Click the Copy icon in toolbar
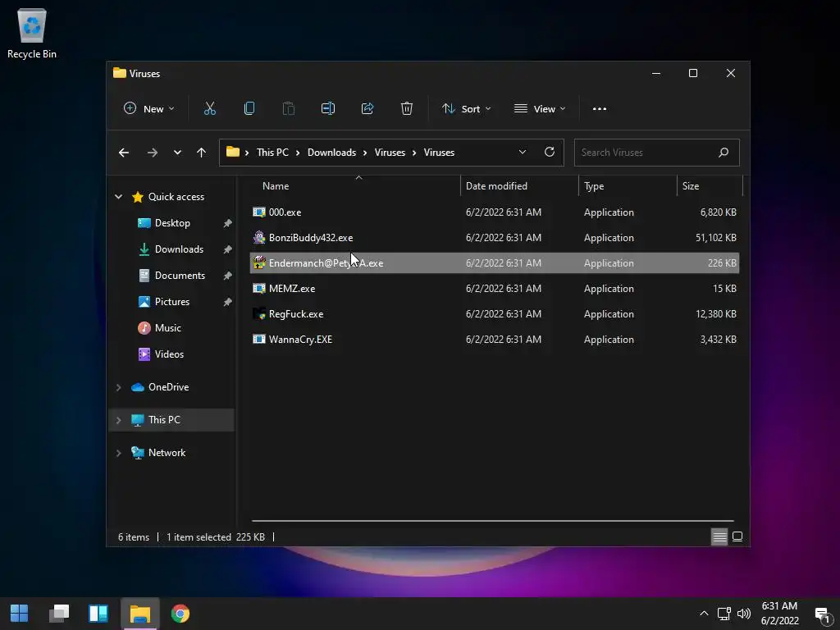 [249, 109]
